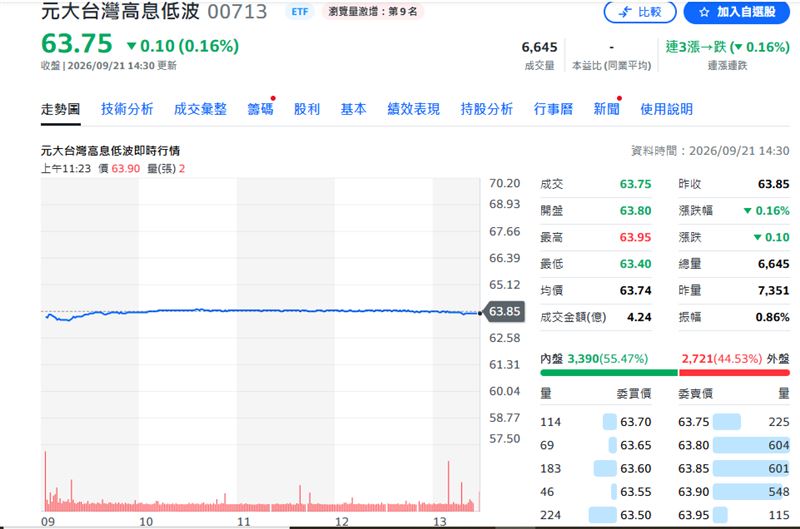Click the 均價 value 63.74
The width and height of the screenshot is (800, 529).
click(635, 290)
